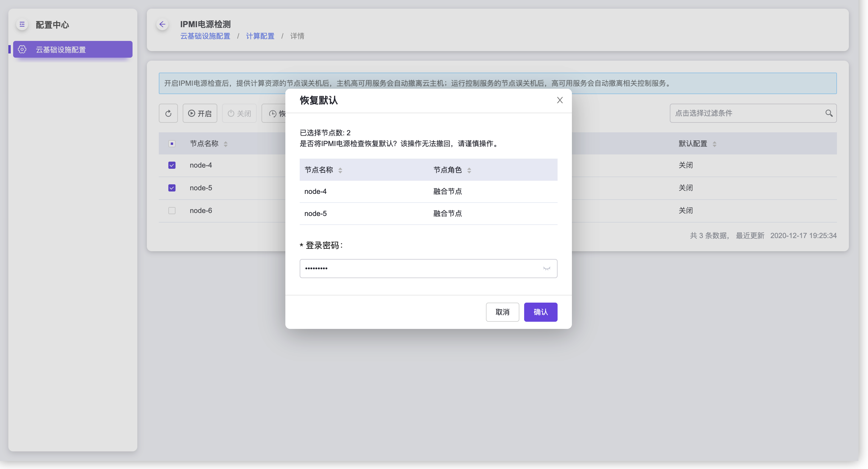Sort dialog table by 节点名称
868x469 pixels.
point(340,170)
